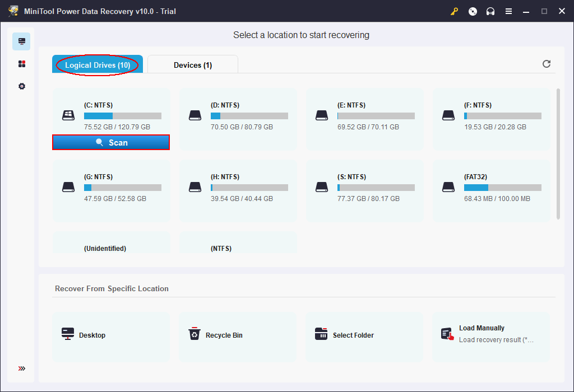Screen dimensions: 574x392
Task: Open the hamburger menu in title bar
Action: click(x=508, y=11)
